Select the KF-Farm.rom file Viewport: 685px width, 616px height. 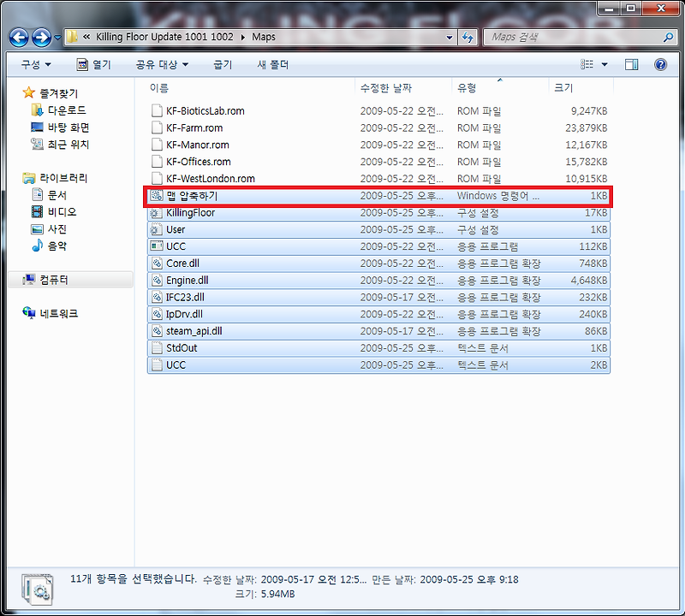click(x=378, y=128)
